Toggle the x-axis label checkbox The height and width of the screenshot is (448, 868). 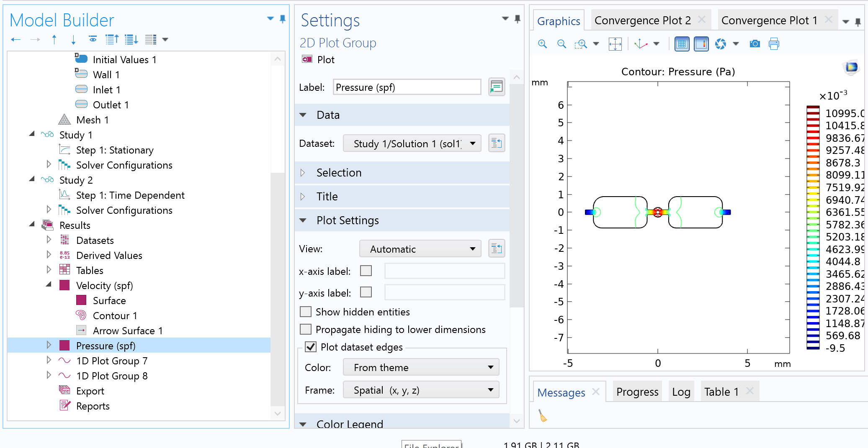click(366, 271)
